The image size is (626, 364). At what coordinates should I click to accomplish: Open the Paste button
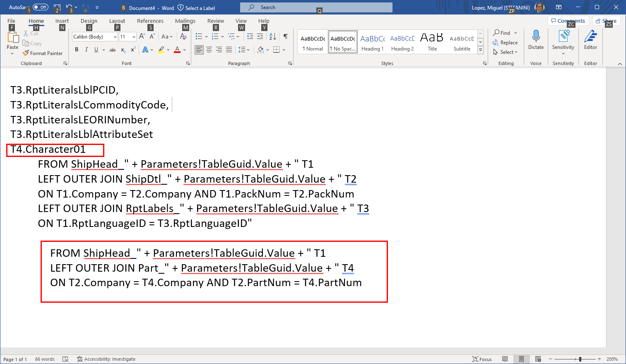pos(12,43)
